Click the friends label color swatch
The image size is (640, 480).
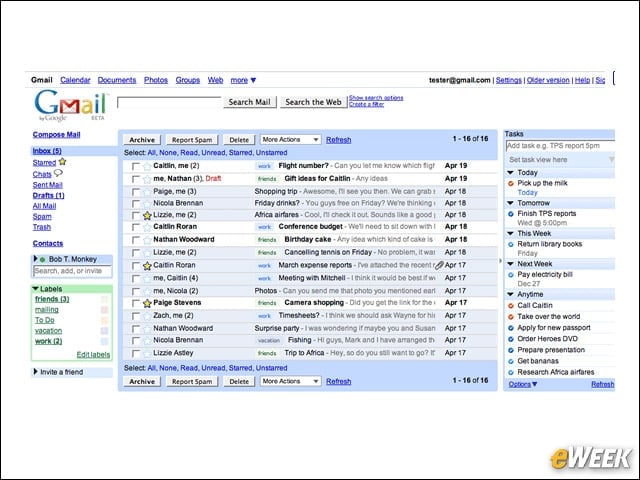pos(104,300)
